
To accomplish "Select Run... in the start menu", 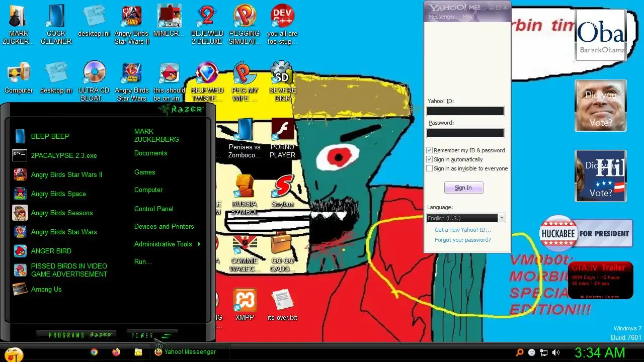I will point(143,261).
